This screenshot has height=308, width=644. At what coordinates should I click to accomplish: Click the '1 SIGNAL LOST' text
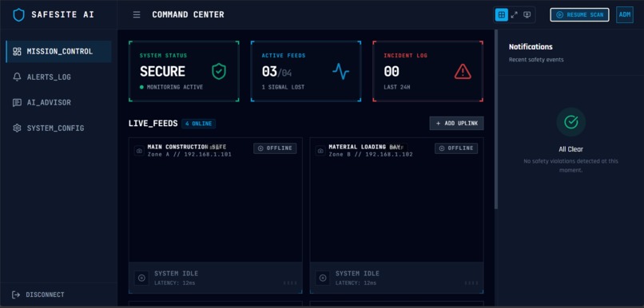click(283, 87)
